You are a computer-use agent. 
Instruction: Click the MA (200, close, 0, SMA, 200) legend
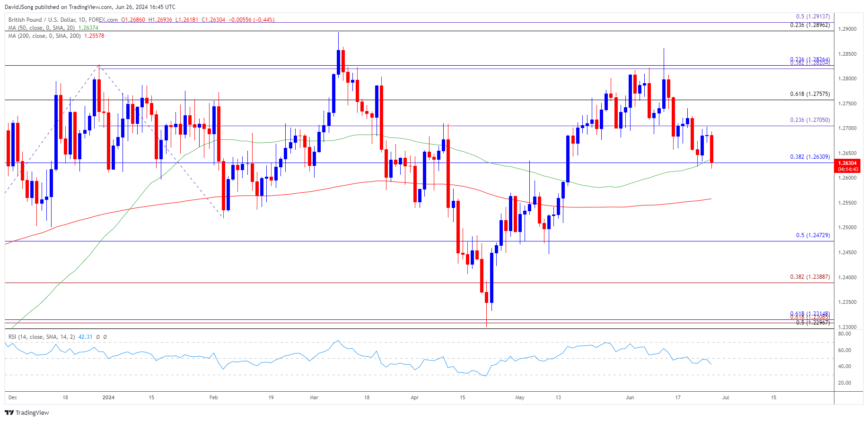44,36
